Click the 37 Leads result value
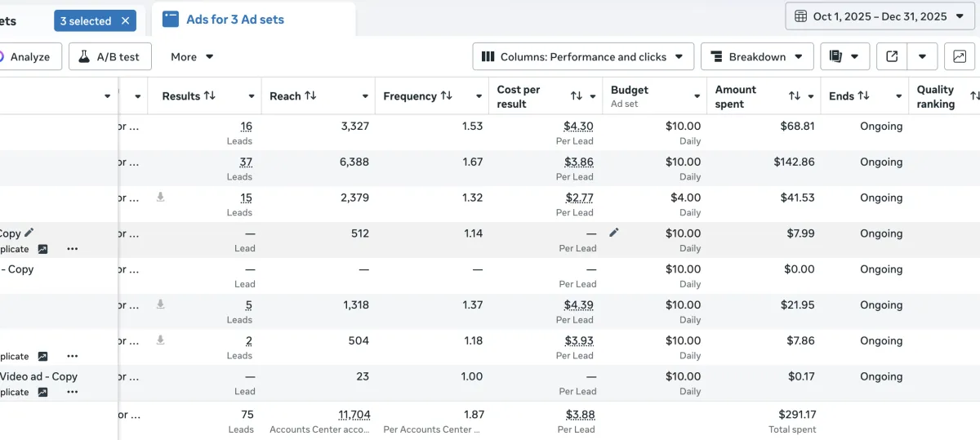This screenshot has width=980, height=440. click(x=246, y=162)
